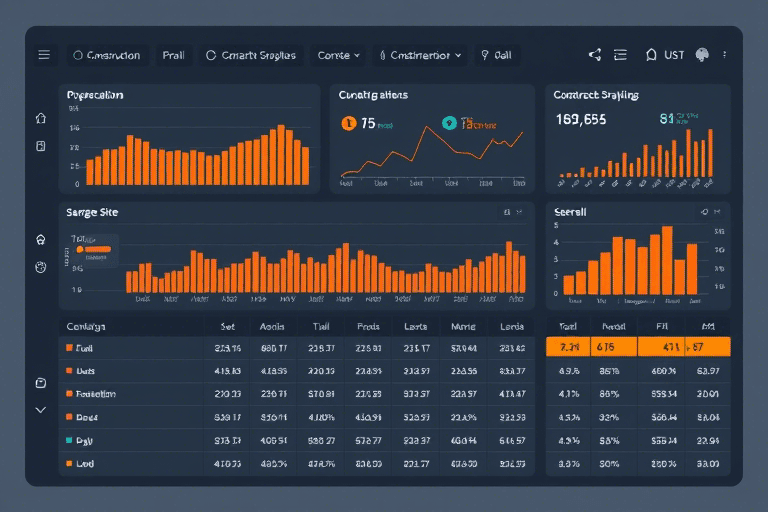Open the user avatar in the top-right

(x=701, y=55)
